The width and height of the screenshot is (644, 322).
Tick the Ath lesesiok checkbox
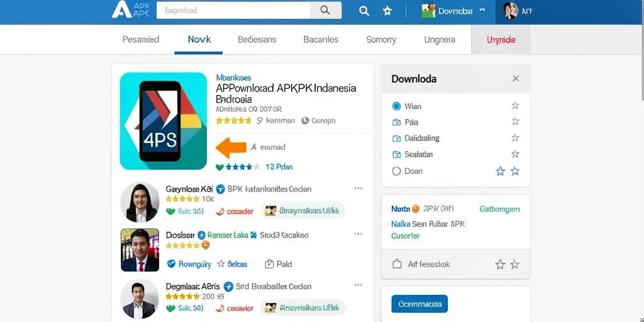[x=397, y=264]
